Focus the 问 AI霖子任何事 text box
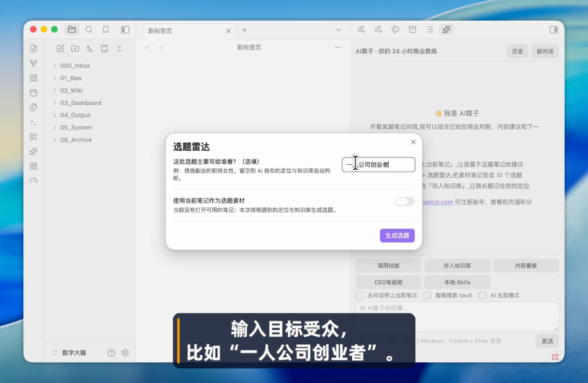Viewport: 588px width, 383px height. coord(457,317)
